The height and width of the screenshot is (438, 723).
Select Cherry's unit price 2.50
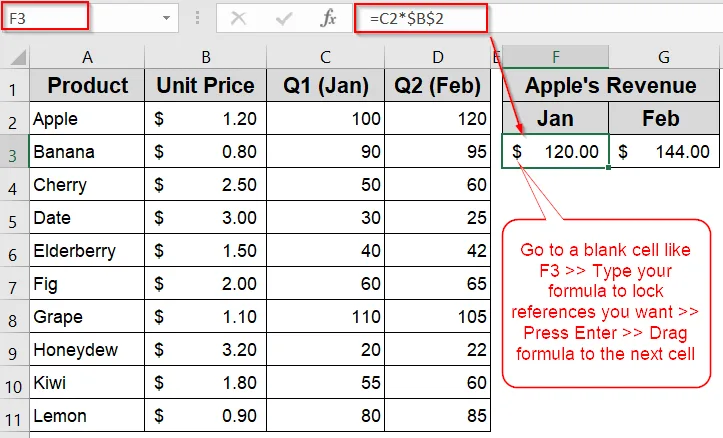coord(206,185)
